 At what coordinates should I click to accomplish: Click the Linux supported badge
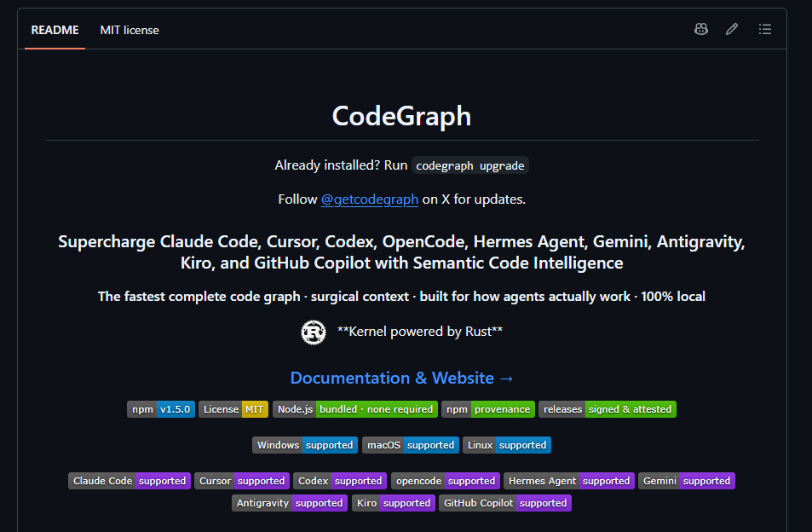click(x=507, y=445)
